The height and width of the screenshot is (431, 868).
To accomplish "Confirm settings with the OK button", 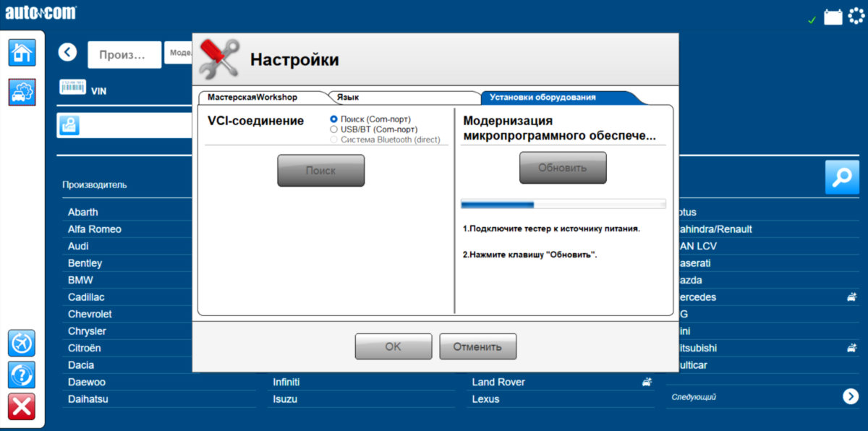I will pyautogui.click(x=393, y=346).
